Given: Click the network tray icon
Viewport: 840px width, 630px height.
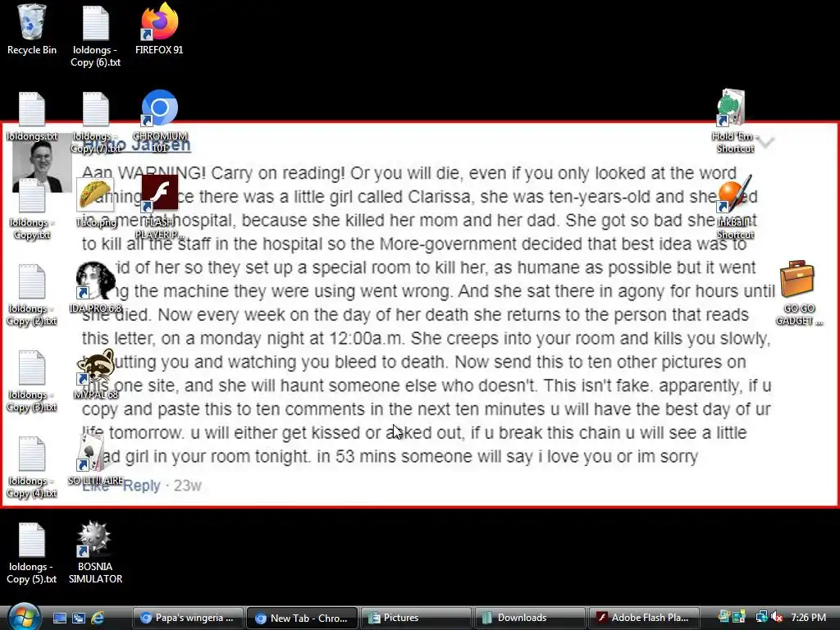Looking at the screenshot, I should pos(760,617).
